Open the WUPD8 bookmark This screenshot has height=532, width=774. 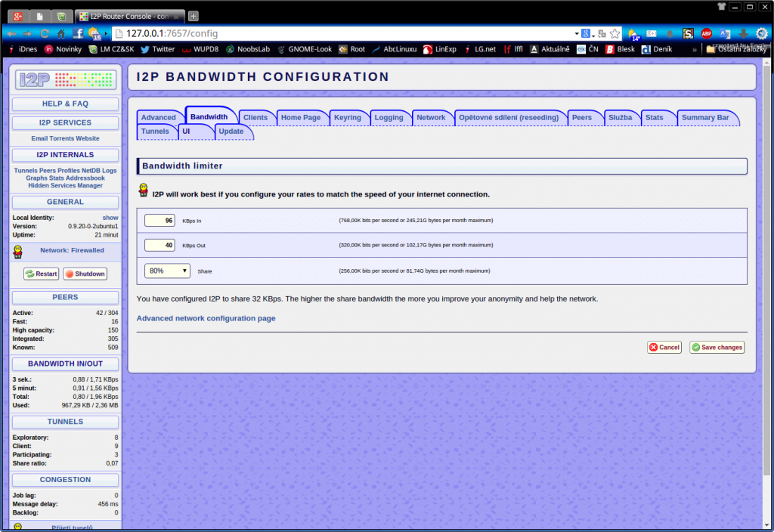click(200, 49)
